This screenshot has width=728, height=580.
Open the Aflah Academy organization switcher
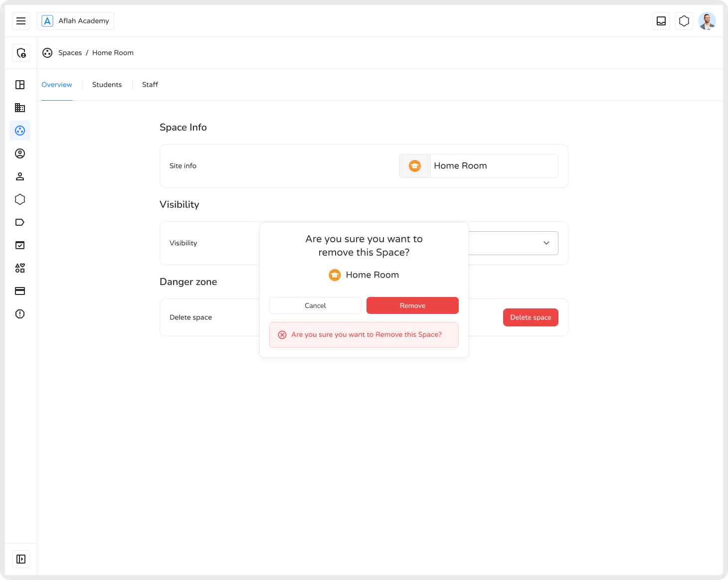75,21
